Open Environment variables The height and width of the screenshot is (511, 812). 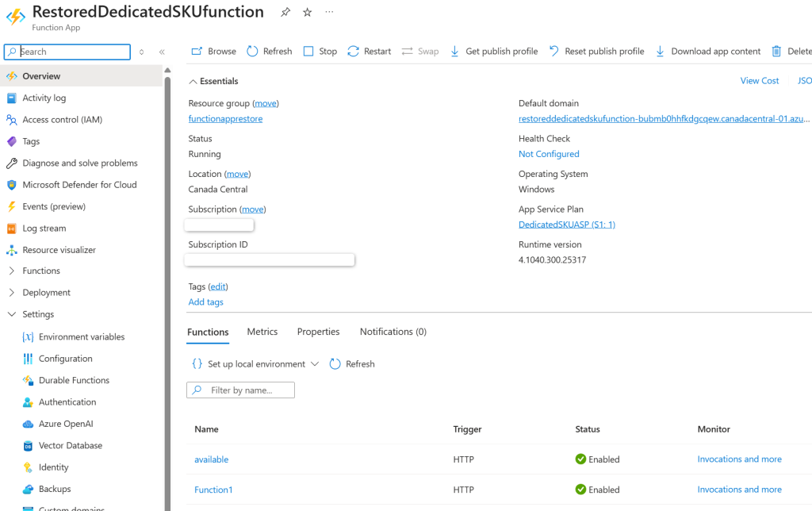point(82,337)
